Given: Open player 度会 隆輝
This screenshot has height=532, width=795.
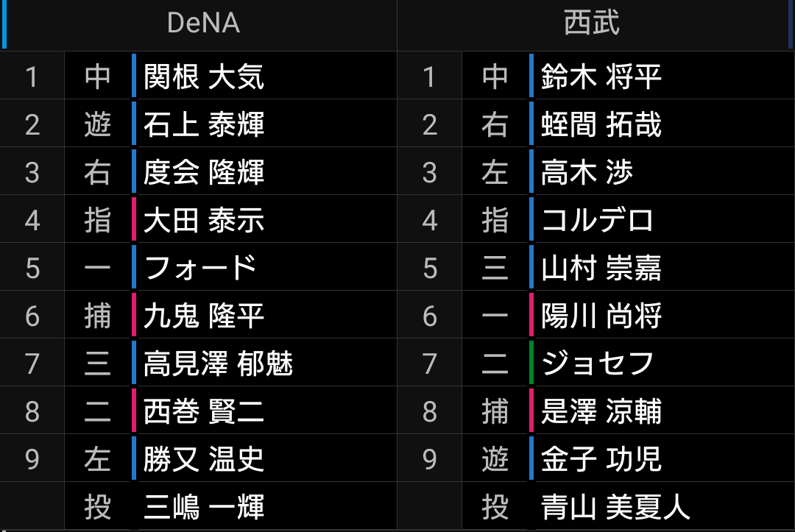Looking at the screenshot, I should [x=204, y=172].
